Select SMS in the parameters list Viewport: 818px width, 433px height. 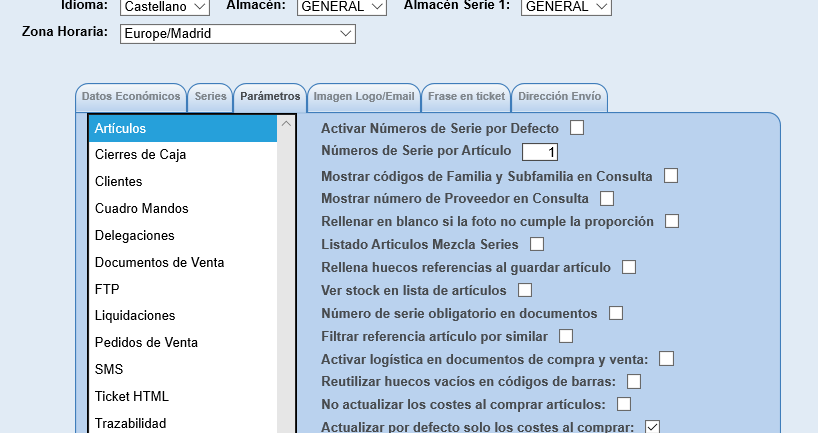[x=183, y=369]
